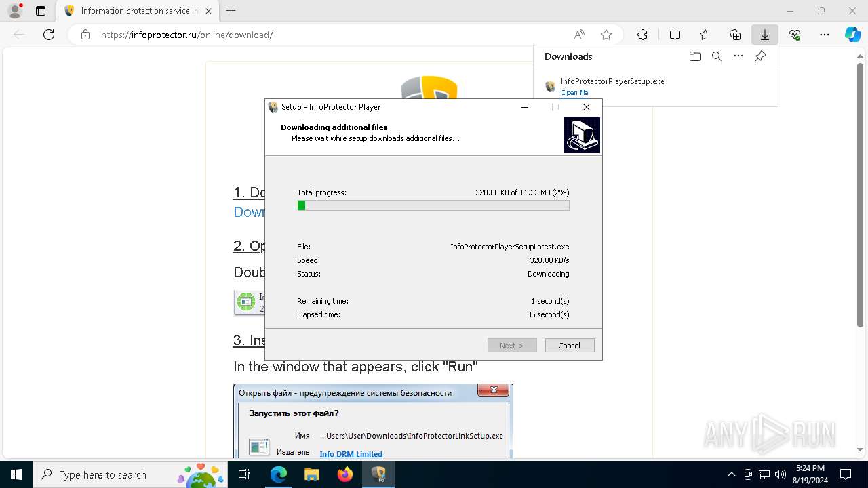Select the Information protection service browser tab
868x488 pixels.
pos(139,11)
